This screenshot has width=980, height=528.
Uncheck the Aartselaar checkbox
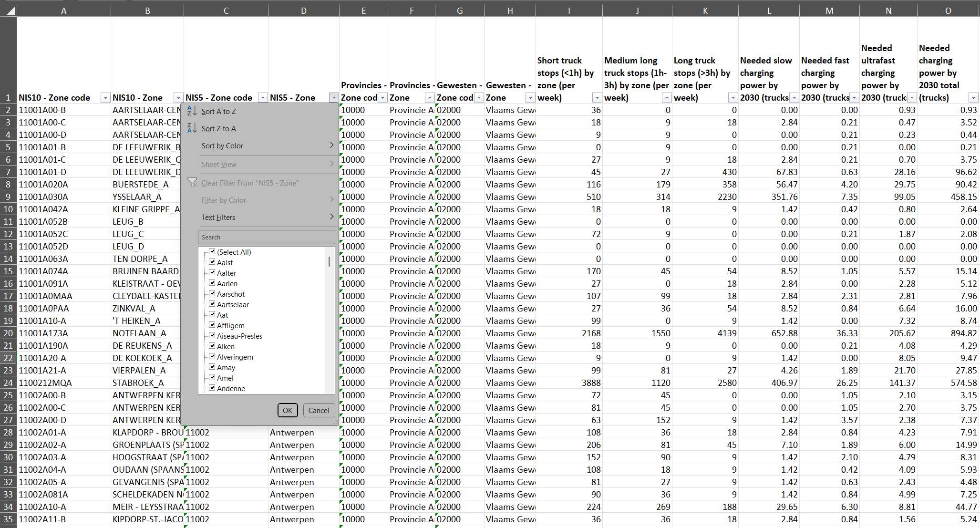pos(212,304)
